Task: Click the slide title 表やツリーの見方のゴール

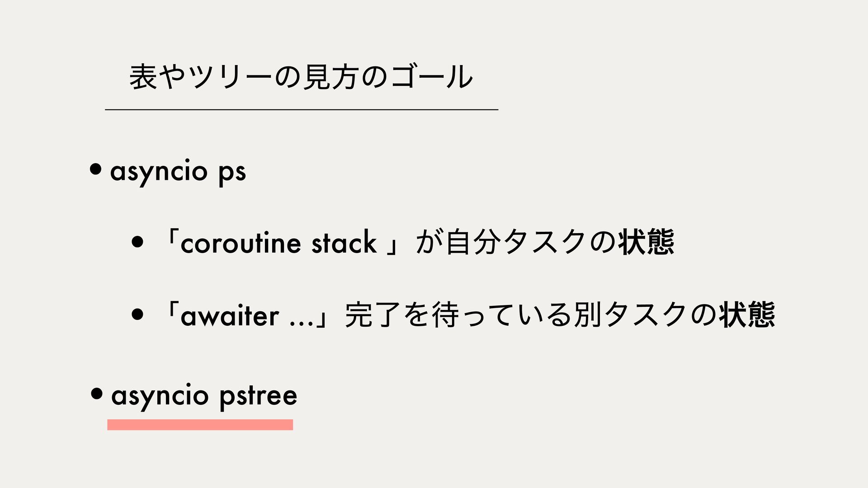Action: click(301, 76)
